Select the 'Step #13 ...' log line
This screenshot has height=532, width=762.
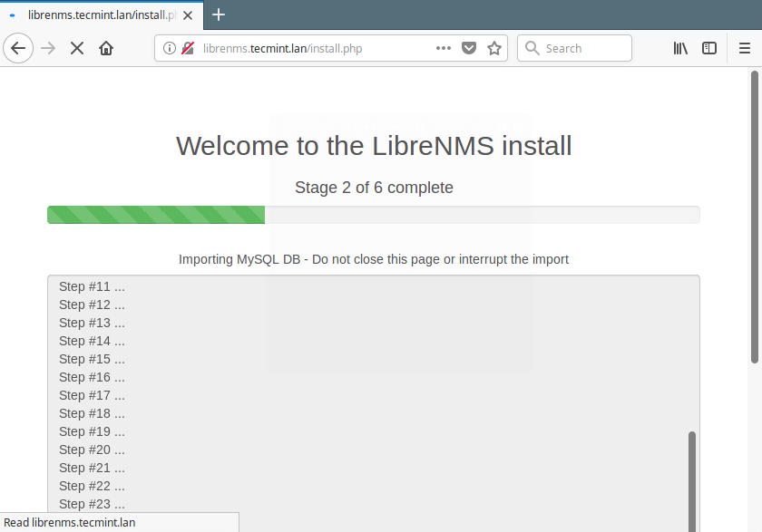click(92, 323)
